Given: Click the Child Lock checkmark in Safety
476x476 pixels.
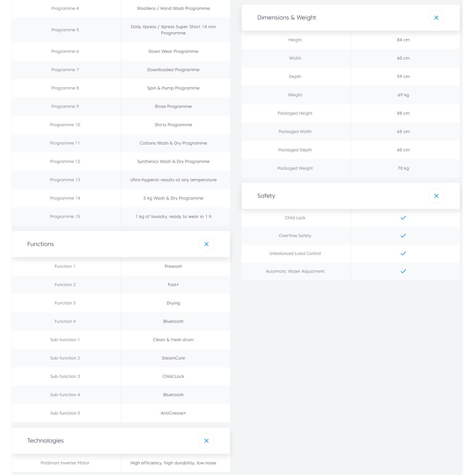Looking at the screenshot, I should tap(403, 218).
